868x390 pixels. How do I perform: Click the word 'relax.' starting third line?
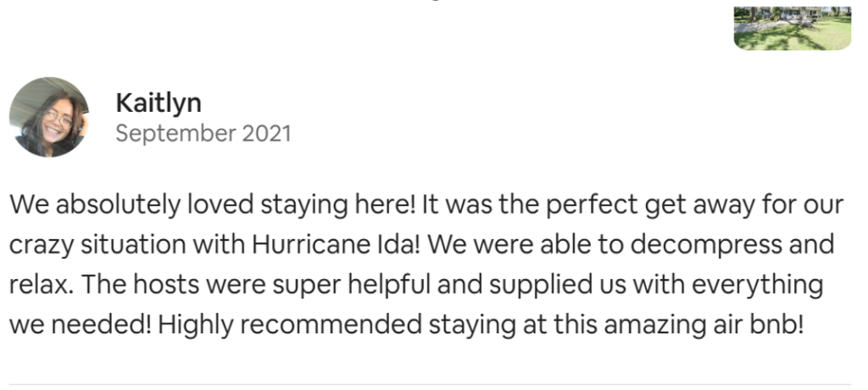point(42,285)
